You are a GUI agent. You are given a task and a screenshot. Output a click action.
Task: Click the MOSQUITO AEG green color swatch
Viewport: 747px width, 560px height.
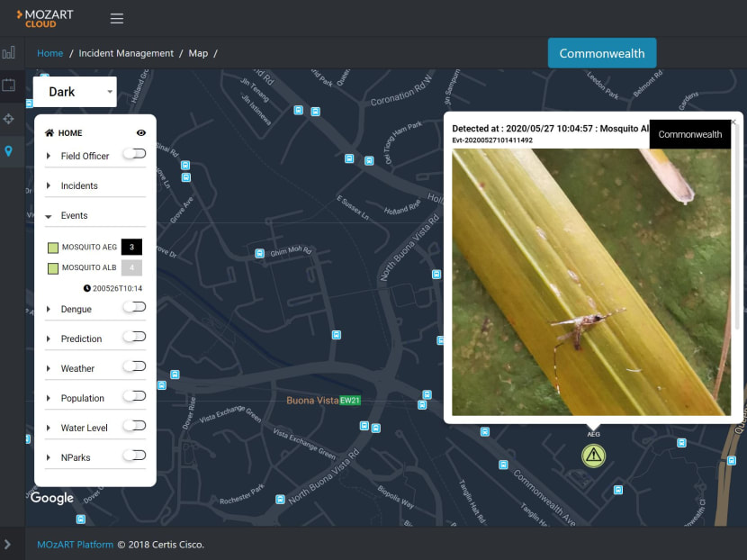click(53, 248)
